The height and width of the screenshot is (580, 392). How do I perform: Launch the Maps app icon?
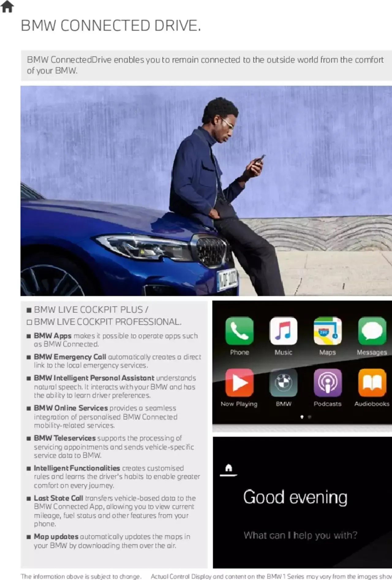coord(327,331)
